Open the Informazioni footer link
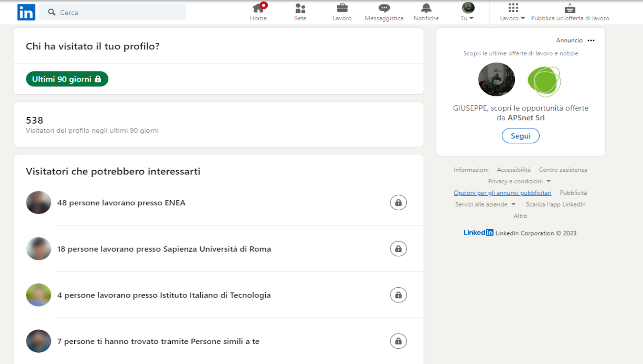643x364 pixels. pyautogui.click(x=471, y=170)
